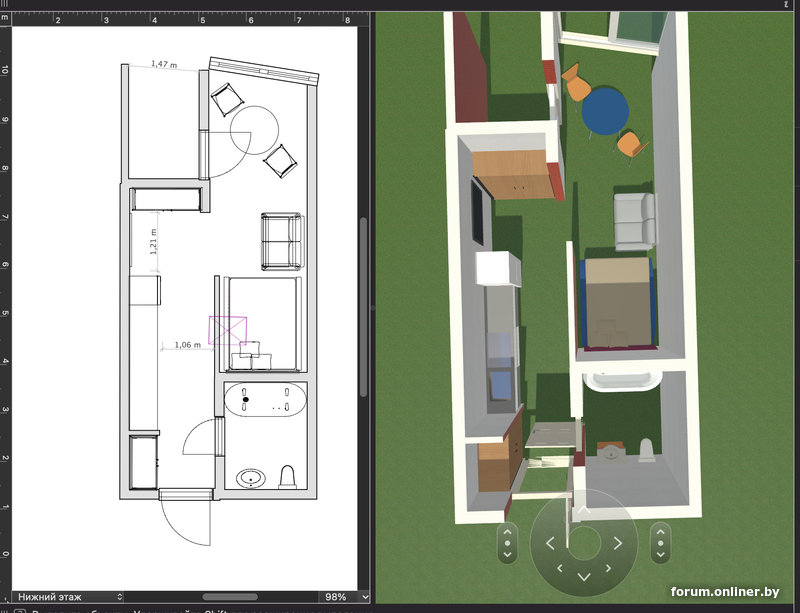The height and width of the screenshot is (613, 800).
Task: Select the "1,21 m" dimension label
Action: 154,242
